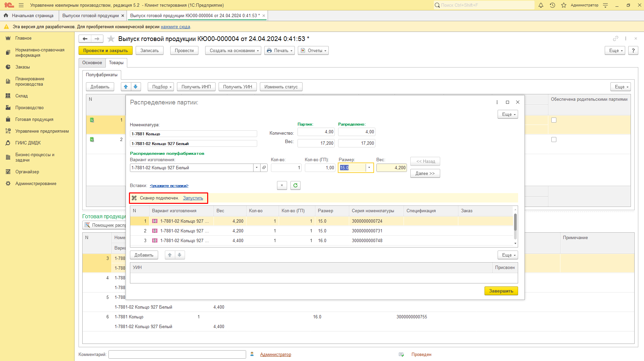This screenshot has height=361, width=644.
Task: Navigate forward with the right arrow
Action: [x=97, y=39]
